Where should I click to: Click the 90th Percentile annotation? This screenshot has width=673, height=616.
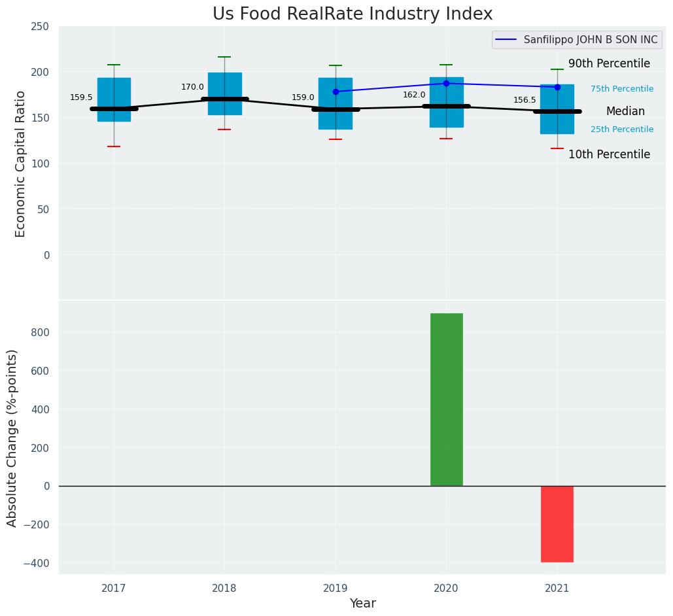coord(609,63)
